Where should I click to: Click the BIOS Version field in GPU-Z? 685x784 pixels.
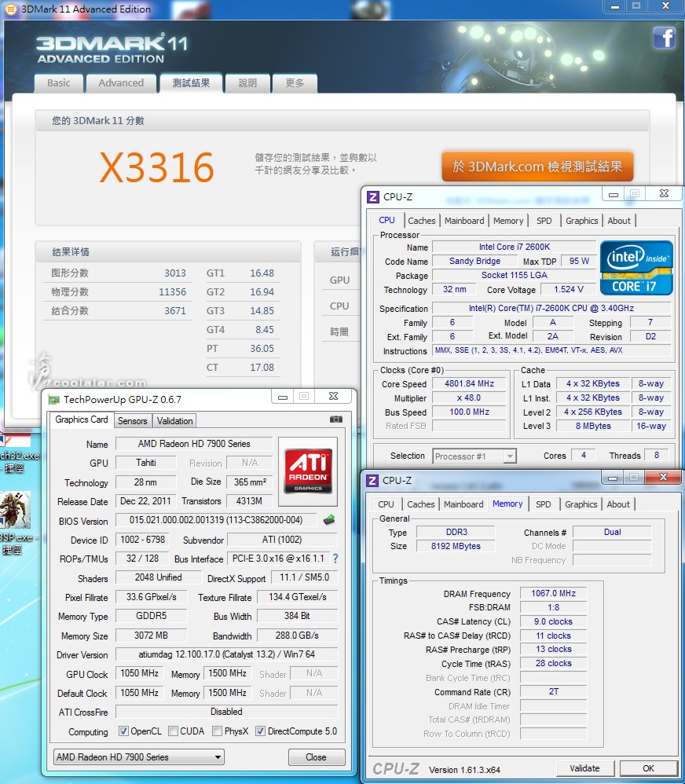pyautogui.click(x=216, y=520)
